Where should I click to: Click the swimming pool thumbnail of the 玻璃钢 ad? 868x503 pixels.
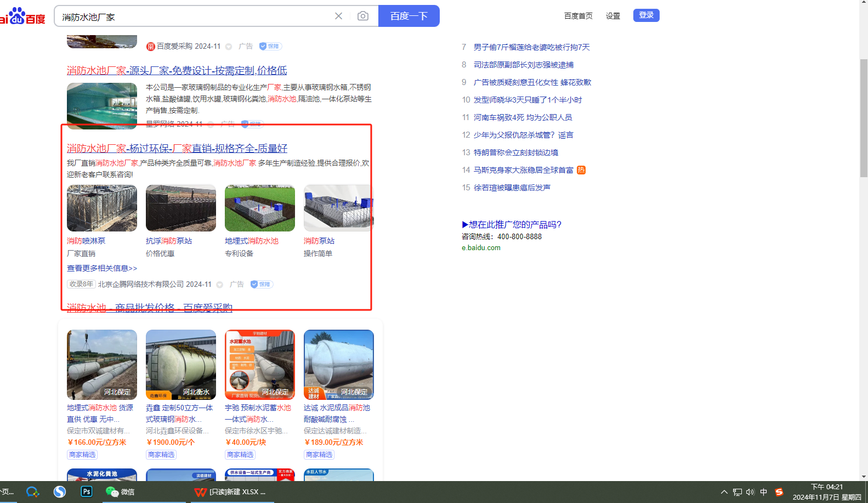[102, 106]
